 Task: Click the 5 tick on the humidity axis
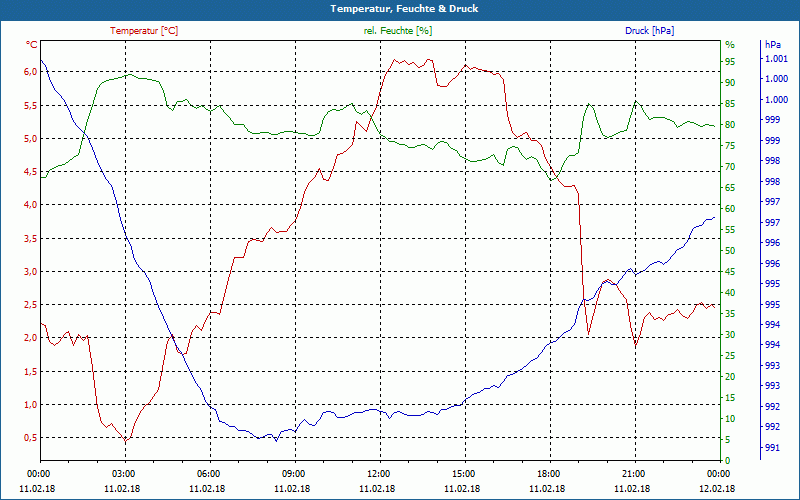click(x=728, y=440)
